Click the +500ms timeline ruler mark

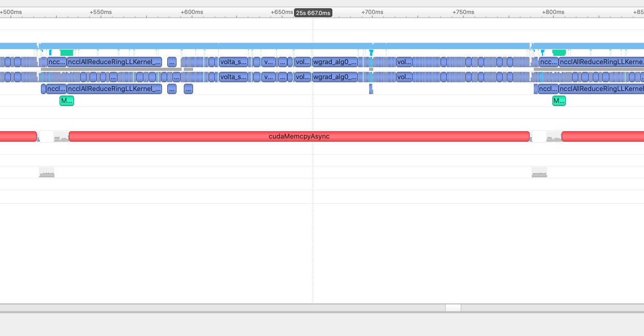pyautogui.click(x=11, y=12)
